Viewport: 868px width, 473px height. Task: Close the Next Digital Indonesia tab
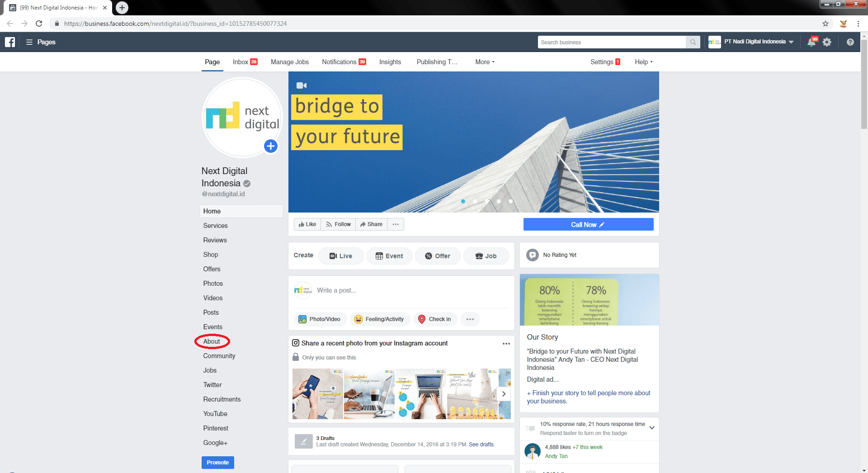[x=105, y=8]
